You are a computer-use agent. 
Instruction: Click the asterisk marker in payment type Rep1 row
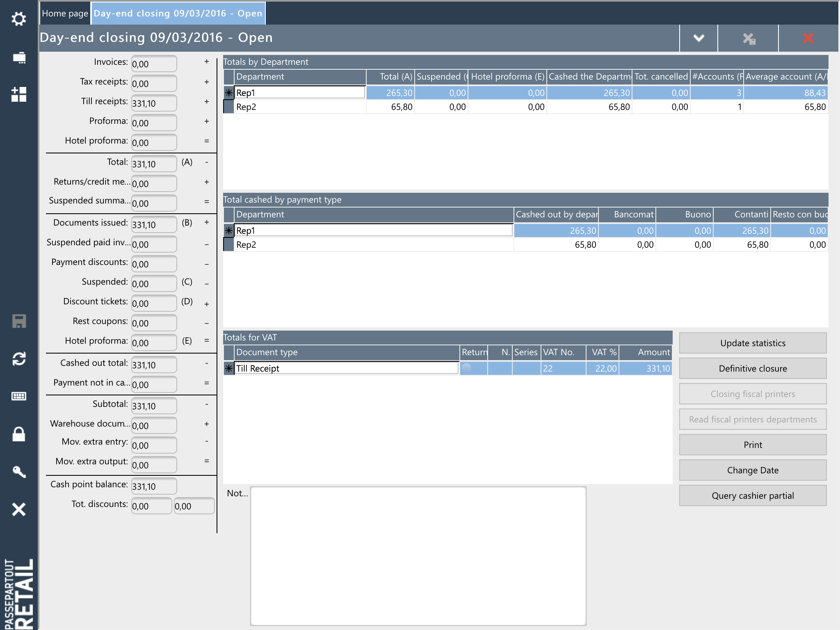[x=229, y=231]
